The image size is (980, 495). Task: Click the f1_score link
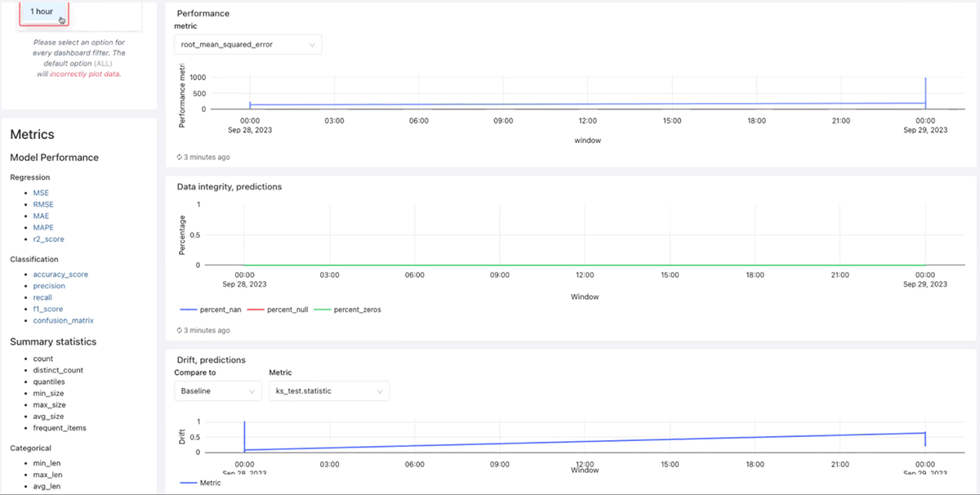(x=48, y=310)
